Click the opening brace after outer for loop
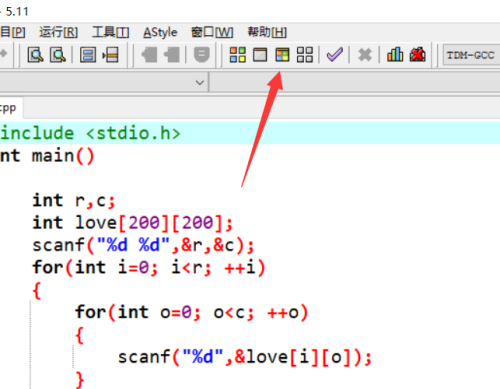Screen dimensions: 500x389 (x=37, y=290)
